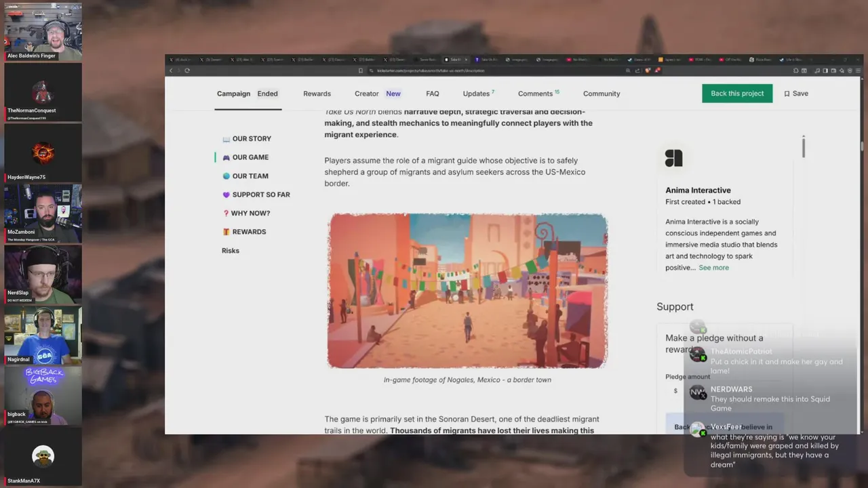Click the gamepad emoji beside OUR GAME

click(226, 157)
